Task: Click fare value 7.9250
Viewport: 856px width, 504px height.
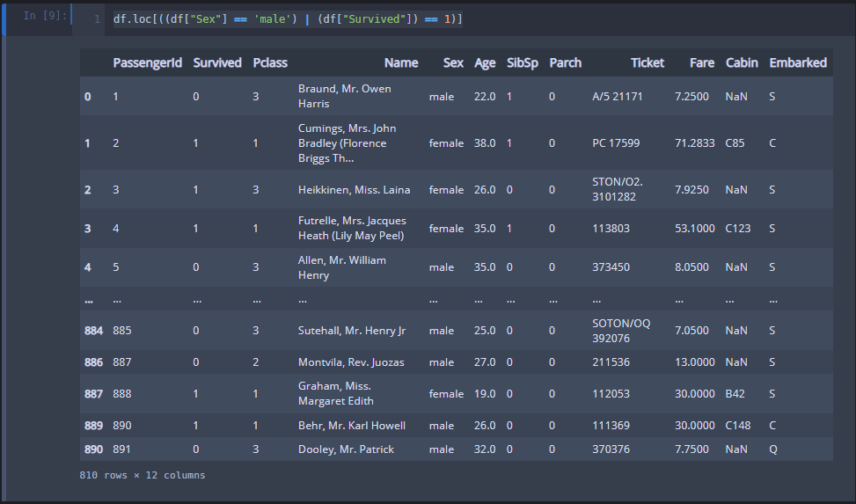Action: click(691, 189)
